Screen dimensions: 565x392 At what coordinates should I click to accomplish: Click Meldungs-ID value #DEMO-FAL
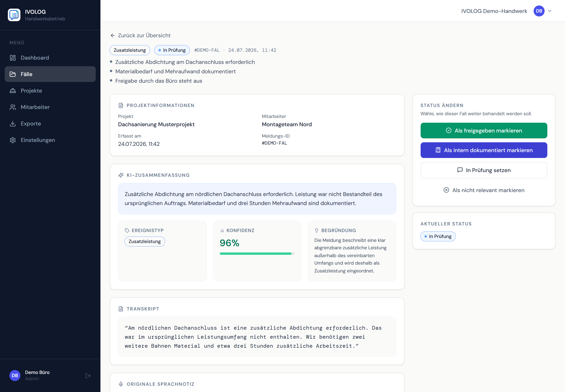(274, 143)
